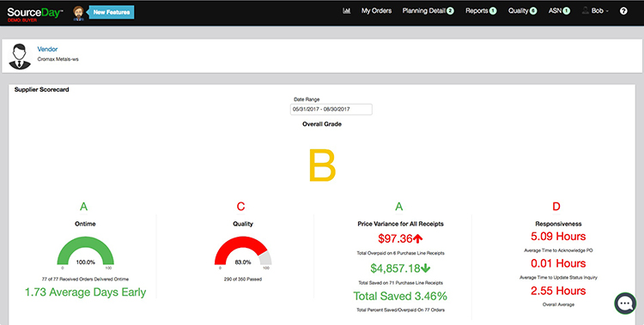Click the Date Range input field
644x325 pixels.
(x=331, y=109)
